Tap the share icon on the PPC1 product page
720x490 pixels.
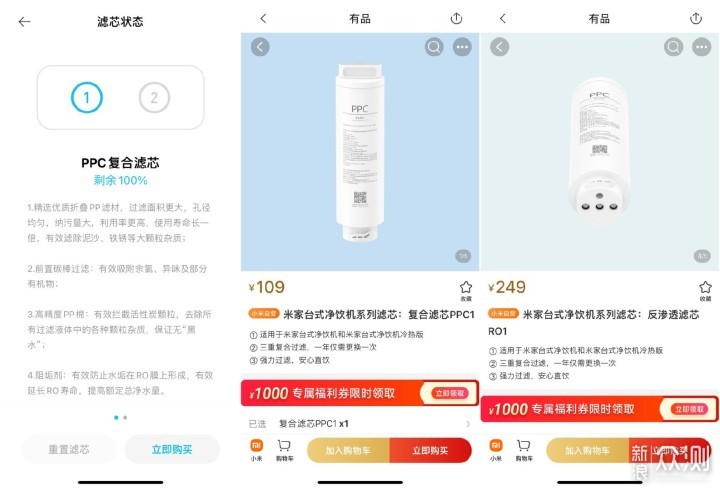[456, 18]
